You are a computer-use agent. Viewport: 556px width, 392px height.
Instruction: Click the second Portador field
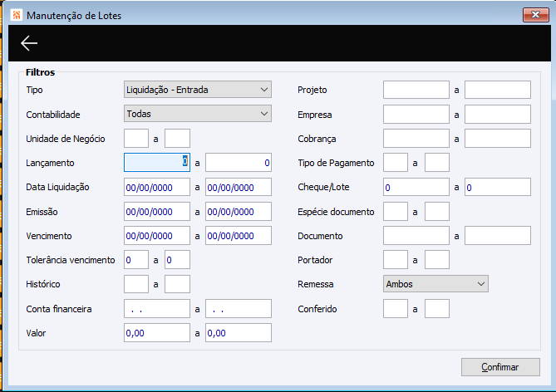pos(437,259)
